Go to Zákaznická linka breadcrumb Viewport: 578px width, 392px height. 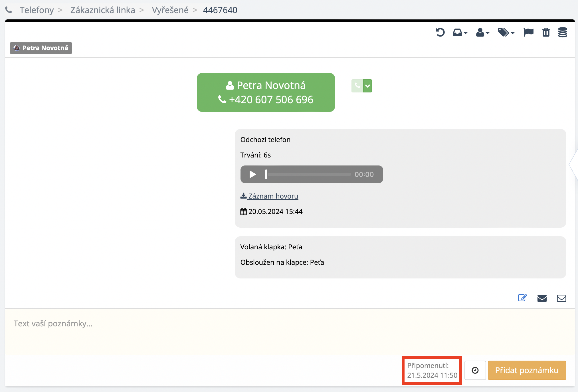103,10
